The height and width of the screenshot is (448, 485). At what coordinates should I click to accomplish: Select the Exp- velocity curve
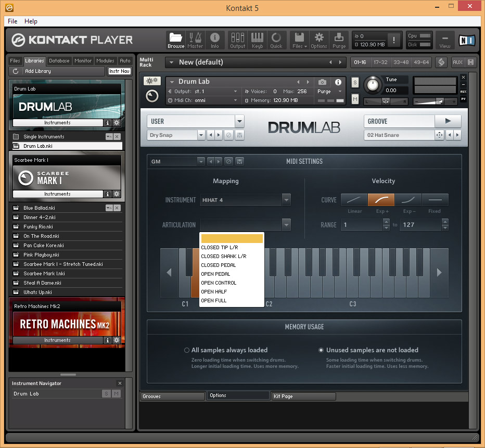408,200
